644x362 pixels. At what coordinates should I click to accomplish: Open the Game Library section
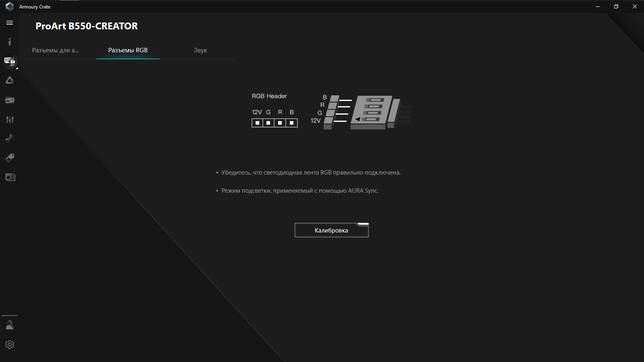(10, 100)
